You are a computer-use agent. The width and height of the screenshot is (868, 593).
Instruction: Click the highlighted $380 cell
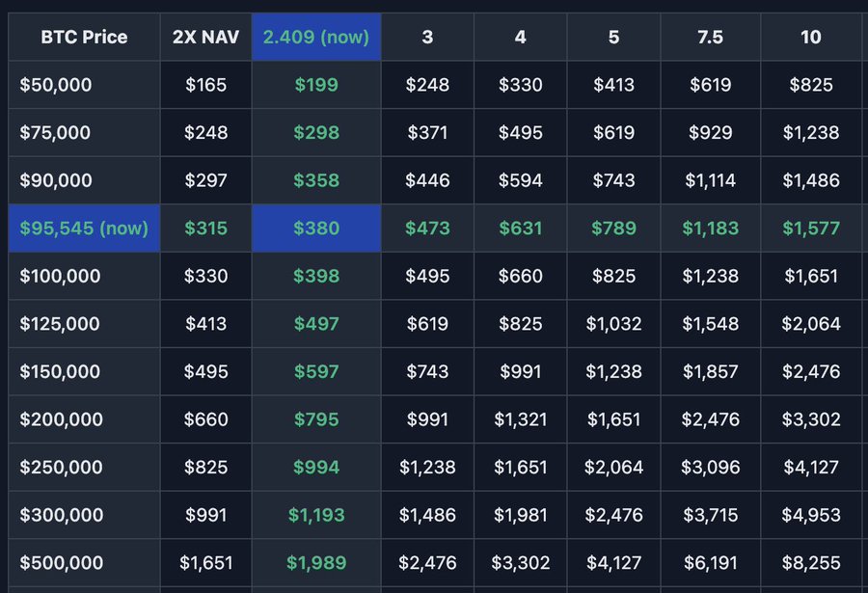coord(316,229)
